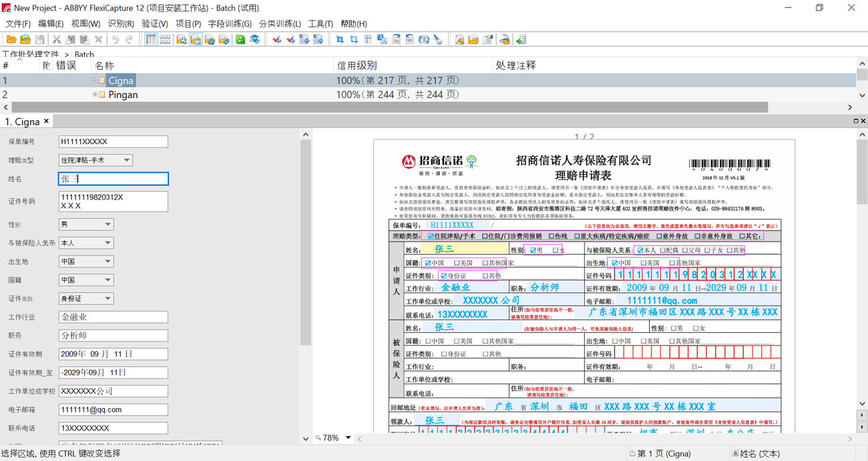Click the open-from-web folder globe icon
The width and height of the screenshot is (868, 461).
[x=25, y=40]
